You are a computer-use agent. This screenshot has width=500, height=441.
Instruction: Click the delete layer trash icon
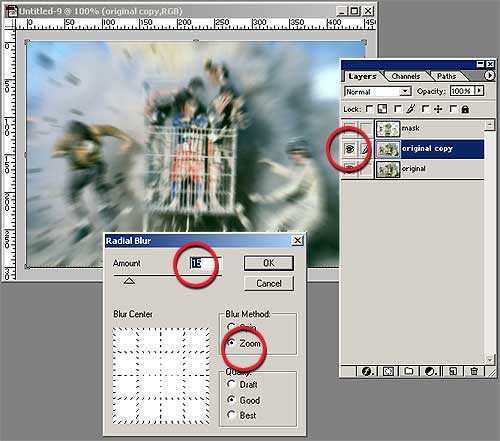(474, 371)
